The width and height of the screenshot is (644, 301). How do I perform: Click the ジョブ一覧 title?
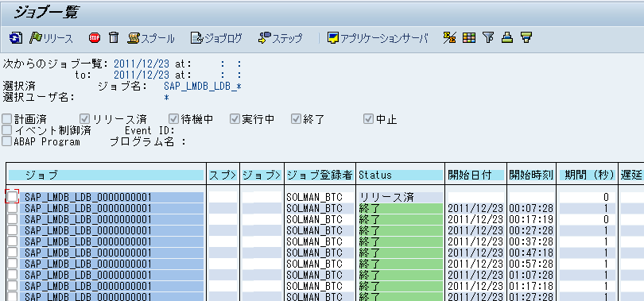point(45,14)
